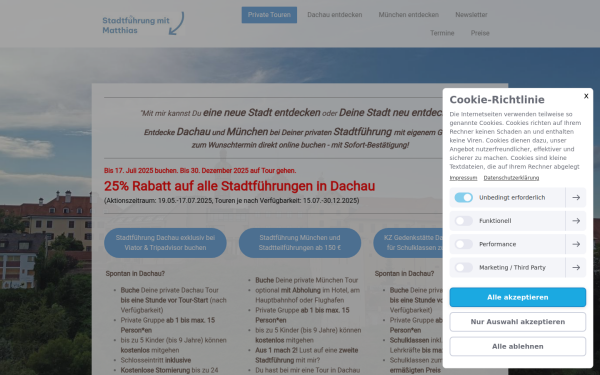Open München entdecken menu item

(x=409, y=15)
